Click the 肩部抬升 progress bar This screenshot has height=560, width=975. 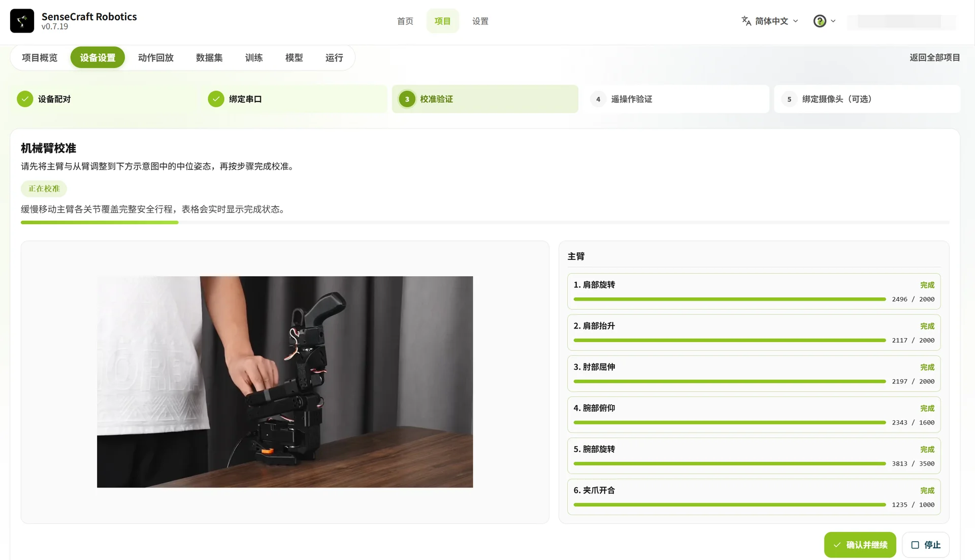pyautogui.click(x=729, y=340)
